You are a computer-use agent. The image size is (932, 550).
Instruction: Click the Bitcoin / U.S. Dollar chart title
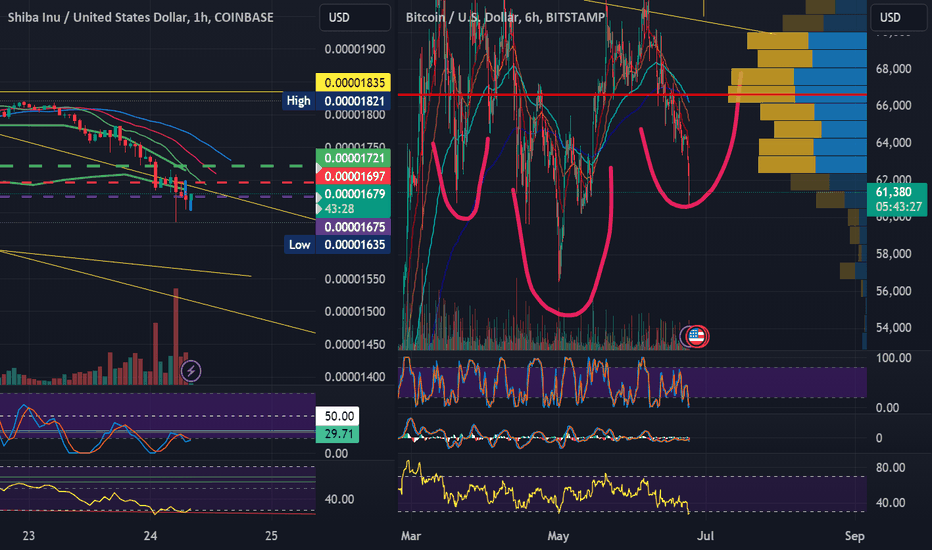(505, 17)
